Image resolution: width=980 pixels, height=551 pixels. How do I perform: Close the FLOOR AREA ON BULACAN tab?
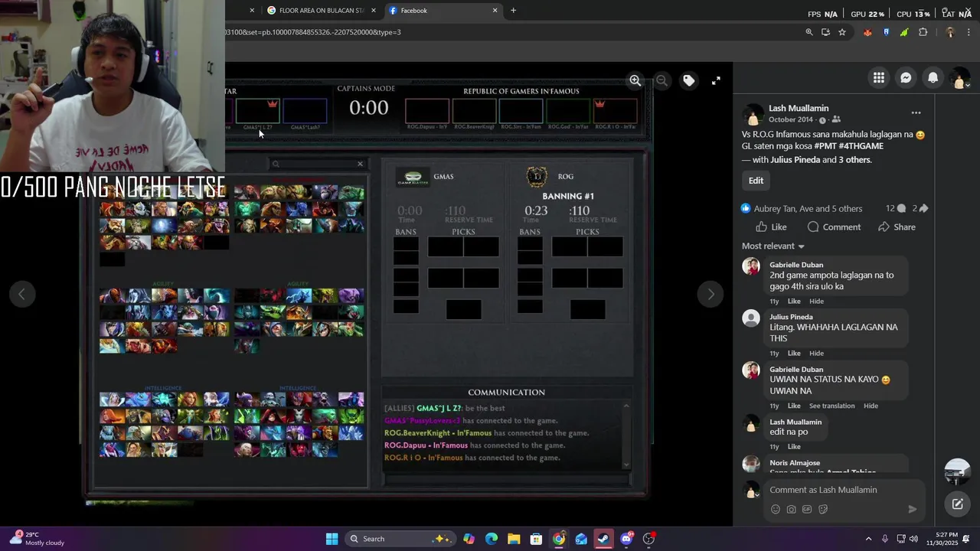[374, 11]
